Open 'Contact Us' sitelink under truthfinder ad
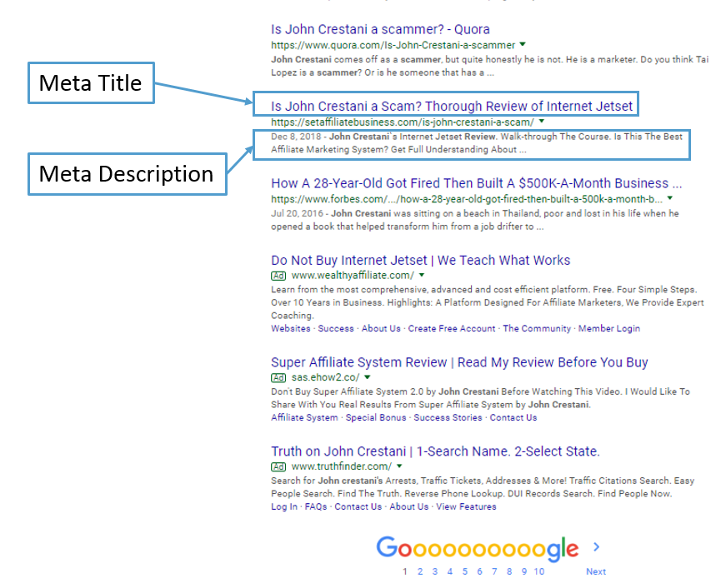 click(358, 506)
